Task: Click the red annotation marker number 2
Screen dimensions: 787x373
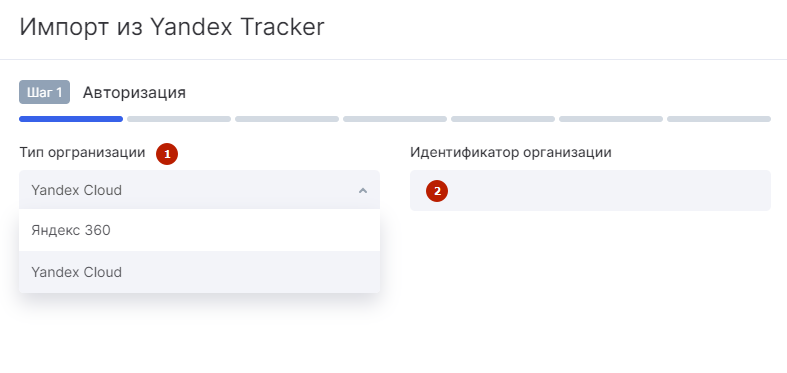Action: tap(437, 191)
